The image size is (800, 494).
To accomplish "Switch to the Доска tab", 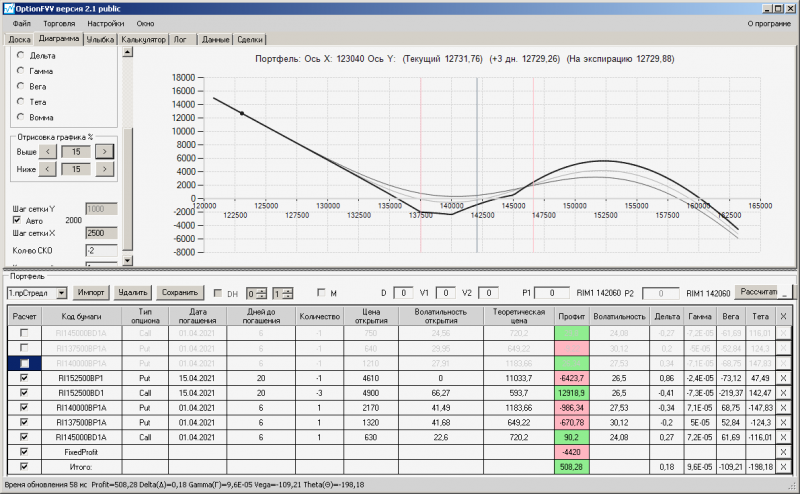I will [19, 39].
